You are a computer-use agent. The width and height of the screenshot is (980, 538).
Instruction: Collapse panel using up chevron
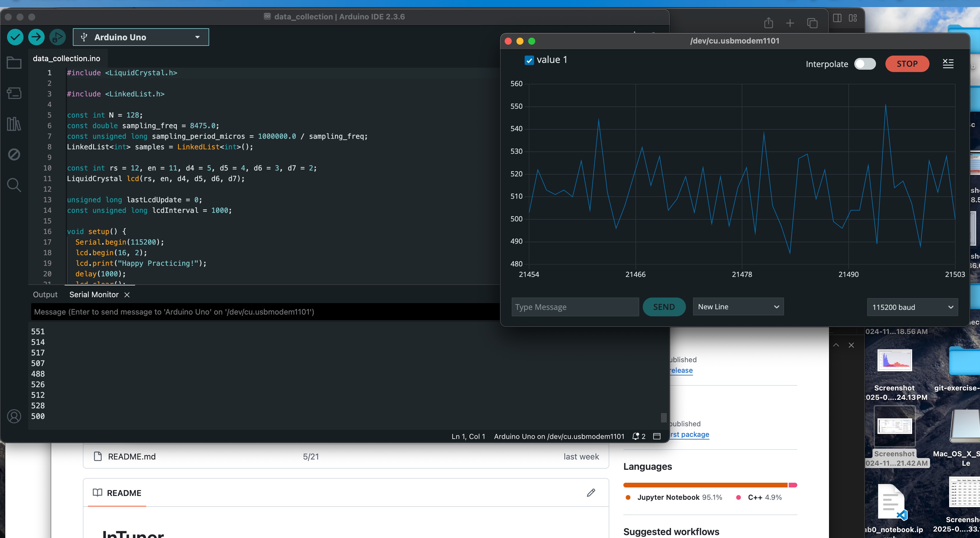pyautogui.click(x=836, y=345)
